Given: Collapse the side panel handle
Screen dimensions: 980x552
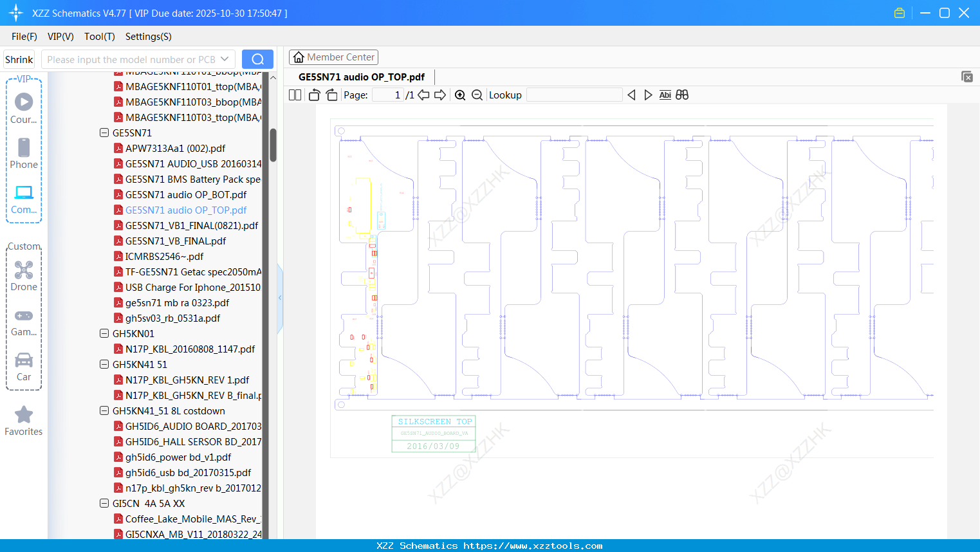Looking at the screenshot, I should point(280,298).
